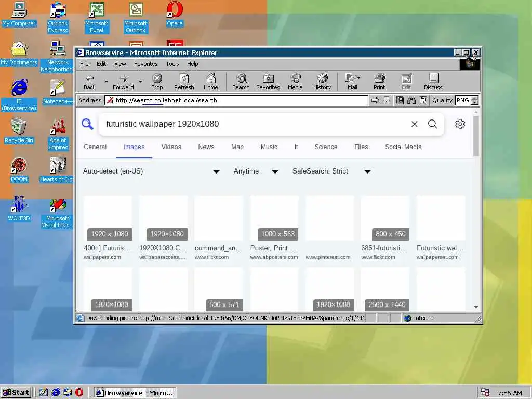This screenshot has height=399, width=532.
Task: Open My Computer desktop icon
Action: point(19,14)
